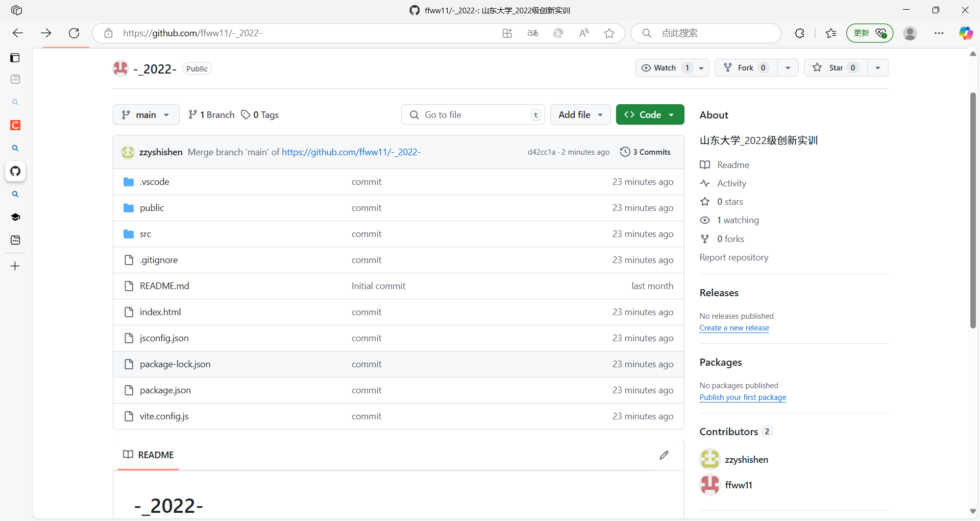Viewport: 980px width, 521px height.
Task: Launch Copilot from the toolbar
Action: coord(966,33)
